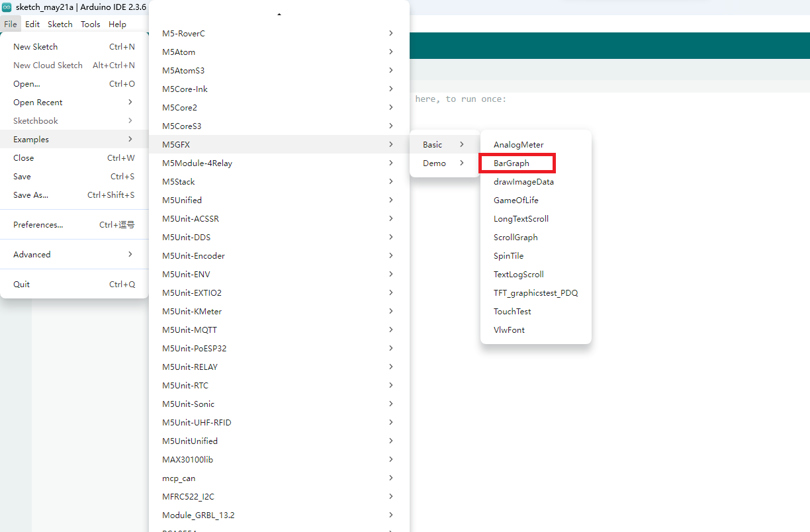Open the Edit menu
This screenshot has width=810, height=532.
click(x=32, y=24)
